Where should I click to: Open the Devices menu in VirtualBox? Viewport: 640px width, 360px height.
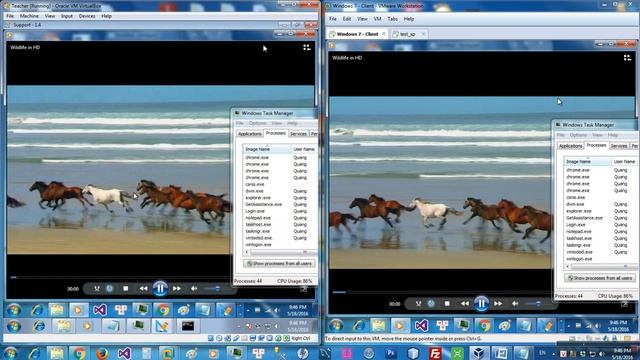pos(87,16)
